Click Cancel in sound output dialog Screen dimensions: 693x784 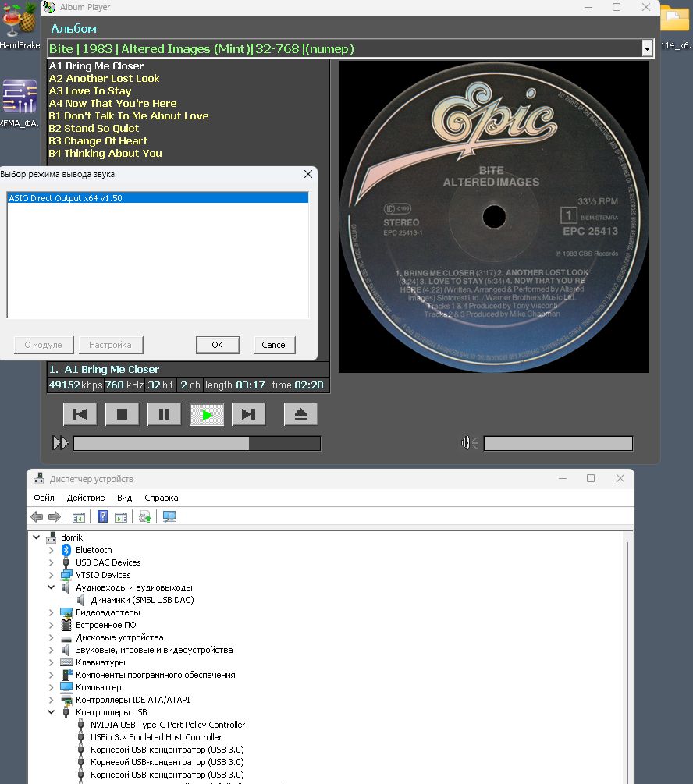click(x=275, y=345)
